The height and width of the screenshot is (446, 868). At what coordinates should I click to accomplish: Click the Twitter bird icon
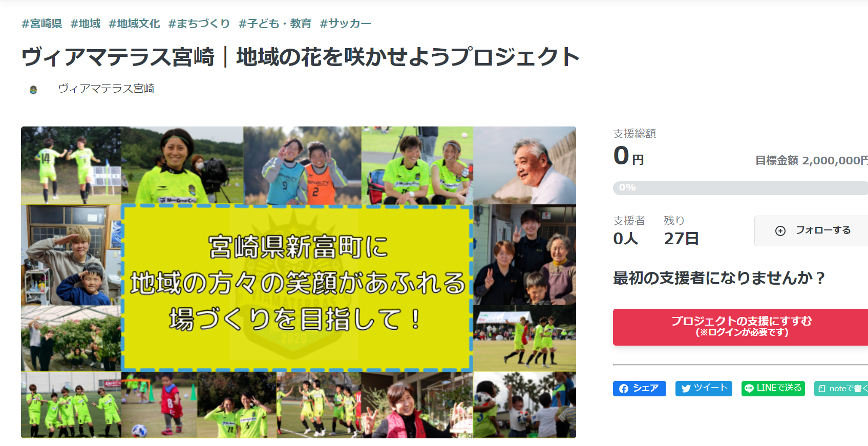[686, 389]
